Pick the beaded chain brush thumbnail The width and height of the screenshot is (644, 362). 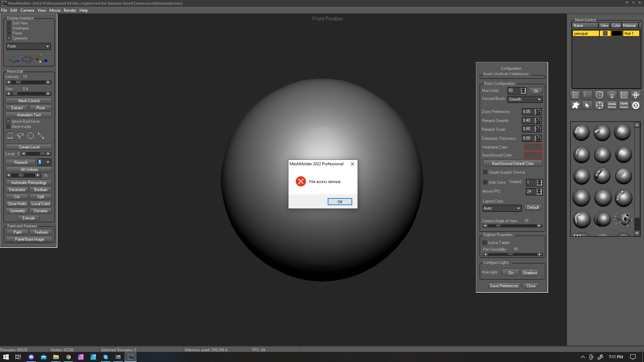click(x=623, y=198)
